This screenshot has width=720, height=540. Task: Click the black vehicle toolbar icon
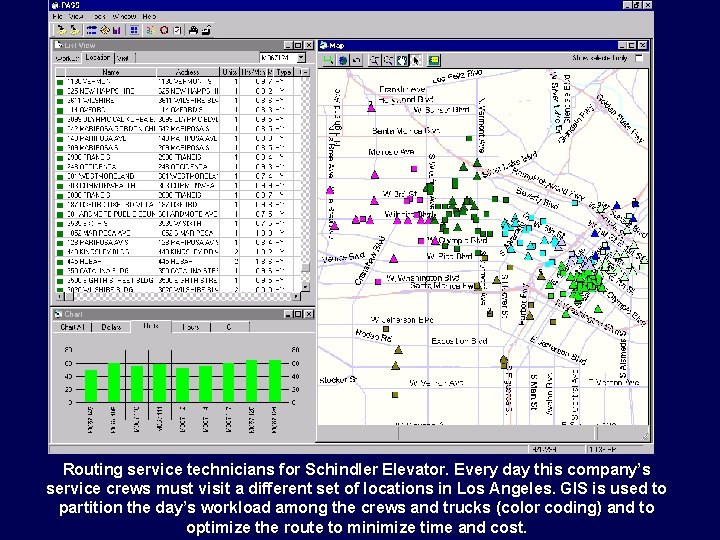click(193, 30)
